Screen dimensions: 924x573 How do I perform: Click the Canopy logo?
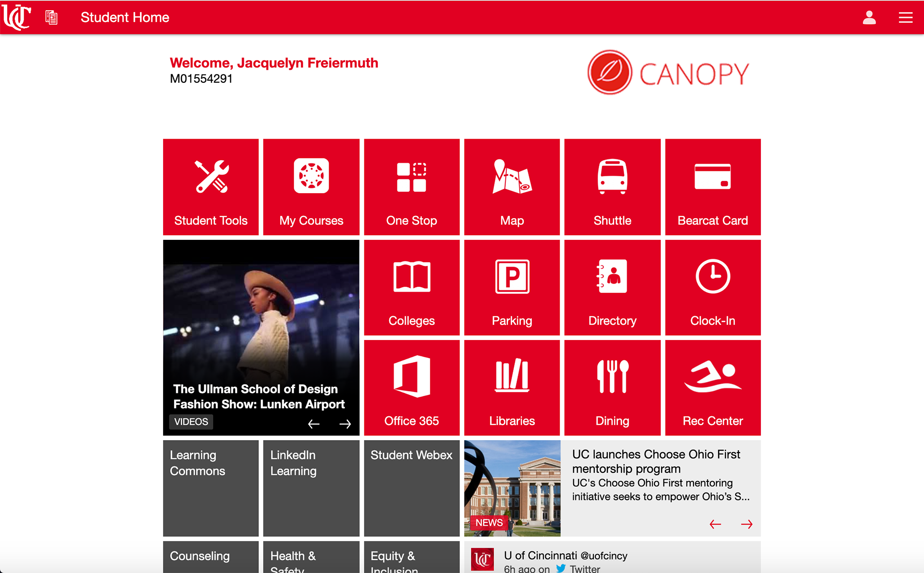point(668,73)
